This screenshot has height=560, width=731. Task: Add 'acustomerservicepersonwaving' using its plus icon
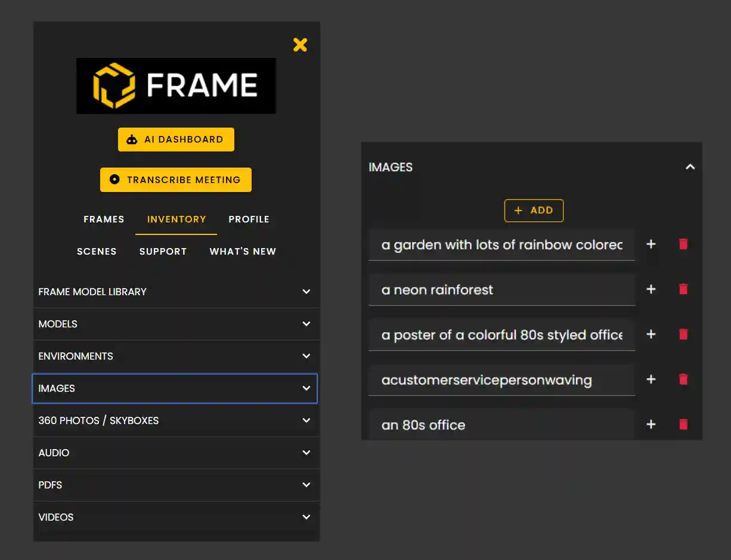click(x=651, y=379)
